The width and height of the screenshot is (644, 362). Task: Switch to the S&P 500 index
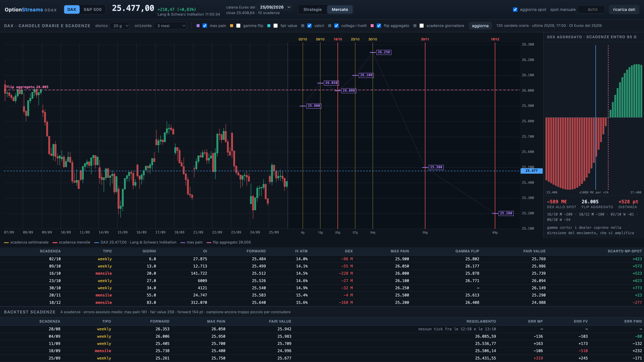click(x=93, y=10)
